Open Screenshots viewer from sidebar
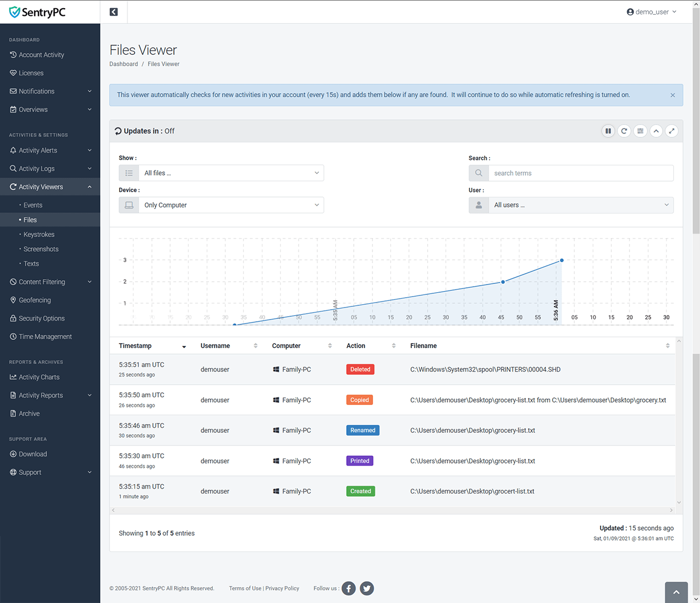This screenshot has height=603, width=700. click(41, 249)
